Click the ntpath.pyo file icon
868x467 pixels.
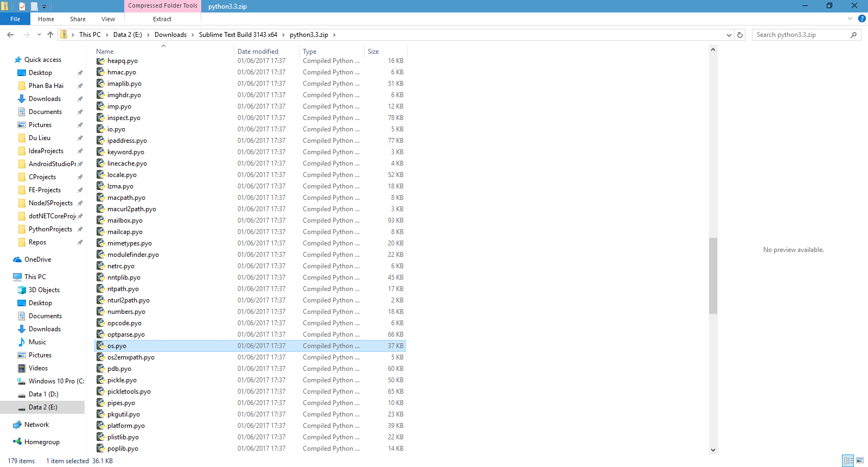point(100,288)
